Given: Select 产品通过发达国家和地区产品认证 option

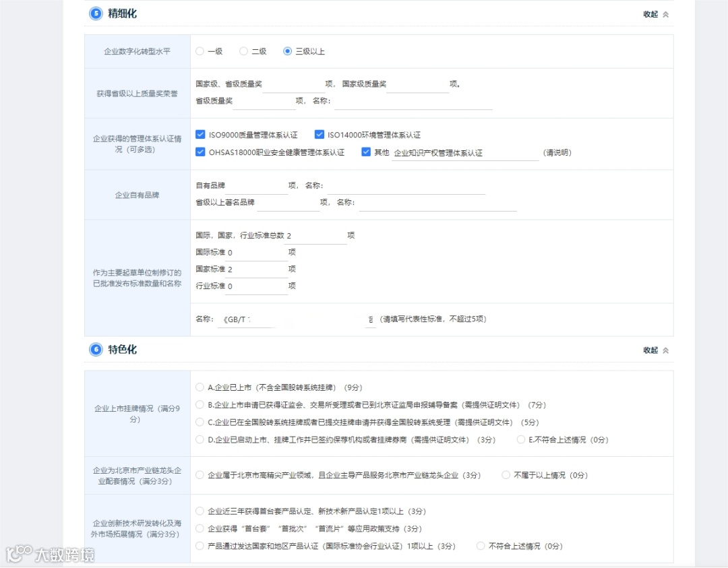Looking at the screenshot, I should (200, 546).
